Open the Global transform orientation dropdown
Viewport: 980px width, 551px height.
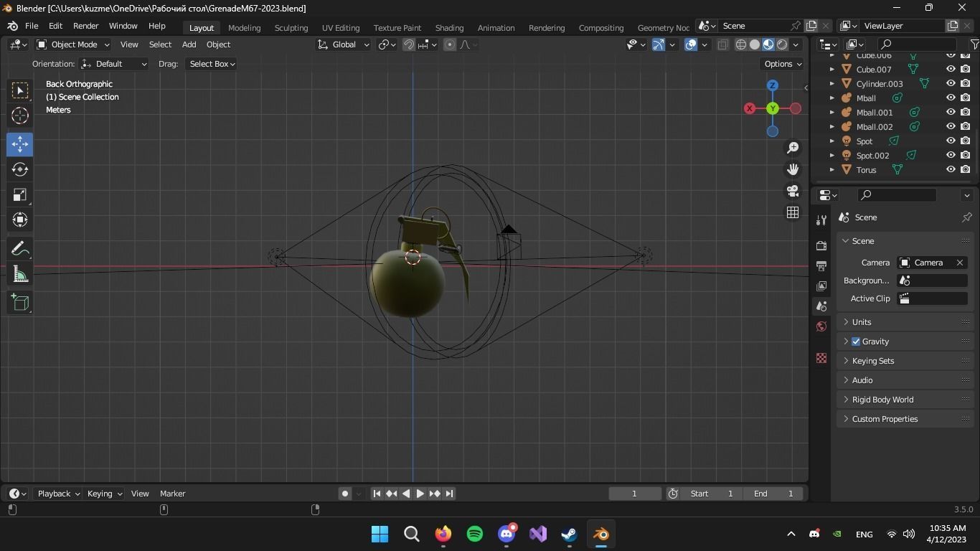tap(344, 44)
